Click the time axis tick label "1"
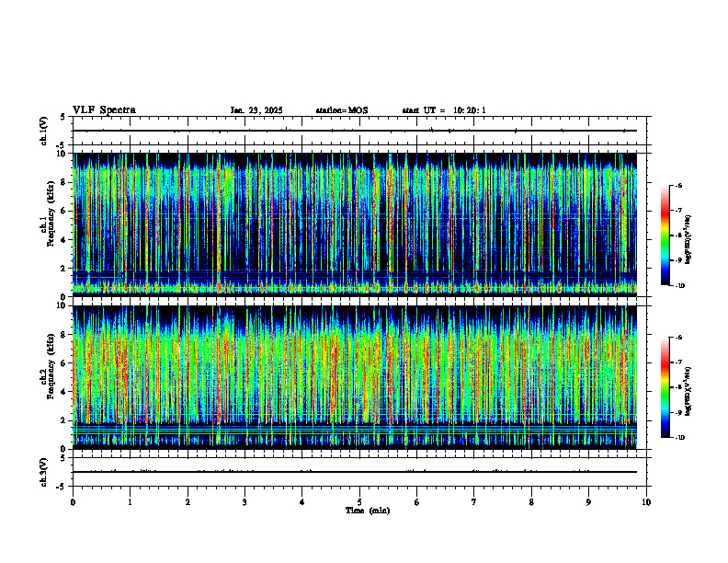 pos(130,502)
